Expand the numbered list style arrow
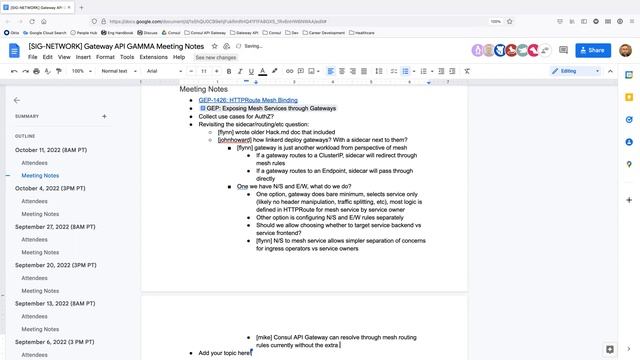 point(432,71)
